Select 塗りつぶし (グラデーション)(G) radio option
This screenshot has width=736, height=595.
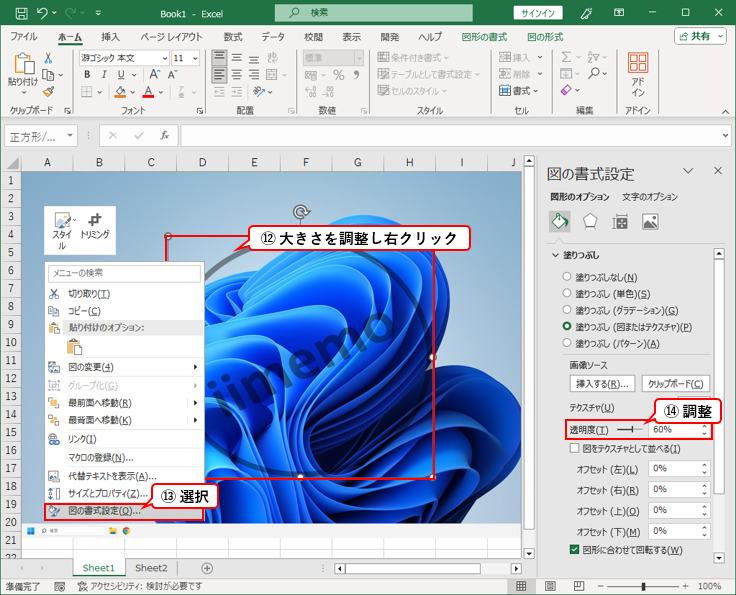[567, 310]
